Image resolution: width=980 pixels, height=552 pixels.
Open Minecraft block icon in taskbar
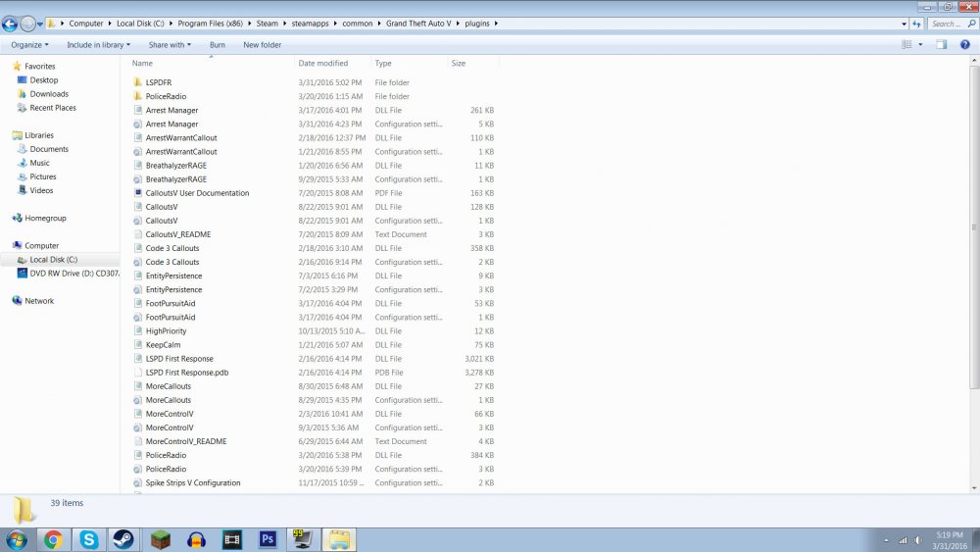(161, 539)
